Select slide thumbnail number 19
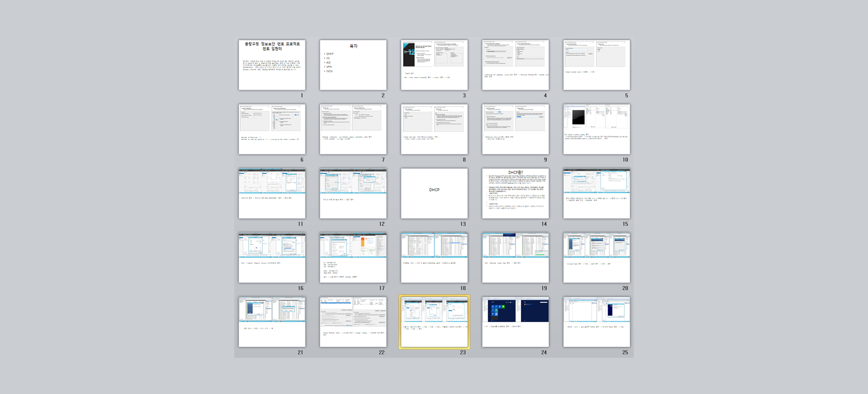Image resolution: width=868 pixels, height=394 pixels. (515, 258)
